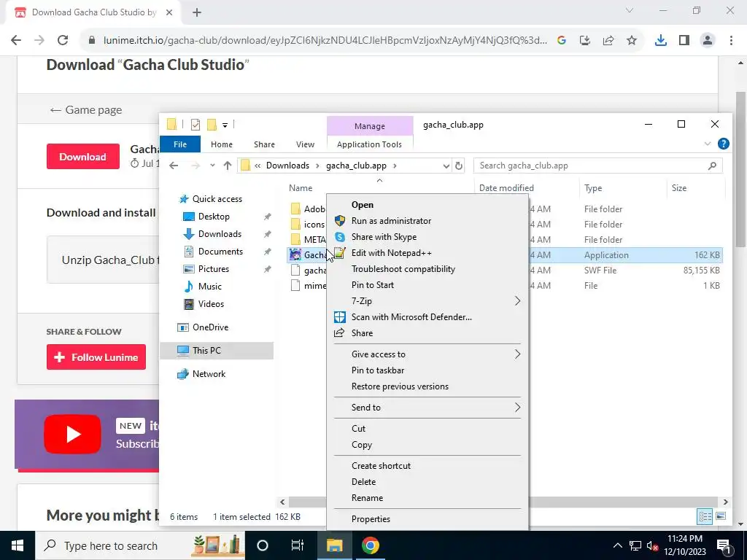
Task: Open Task View on taskbar
Action: pyautogui.click(x=298, y=545)
